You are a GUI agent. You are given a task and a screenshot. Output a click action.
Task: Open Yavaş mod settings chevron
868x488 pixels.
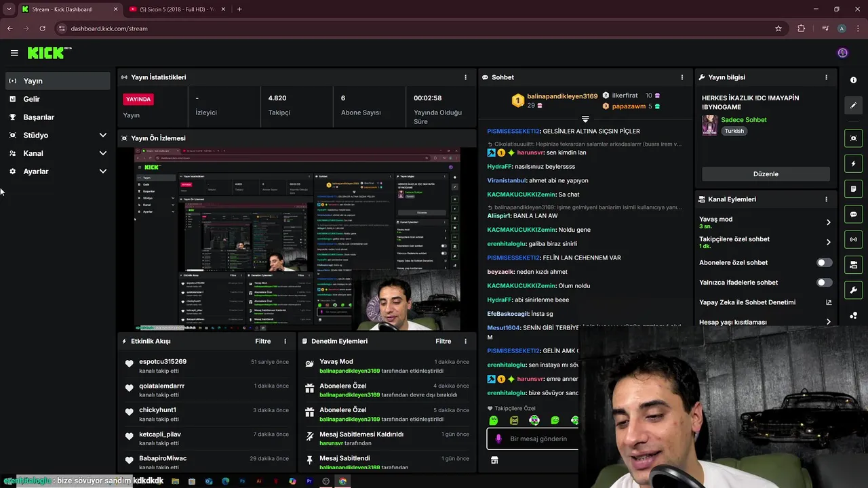(828, 222)
